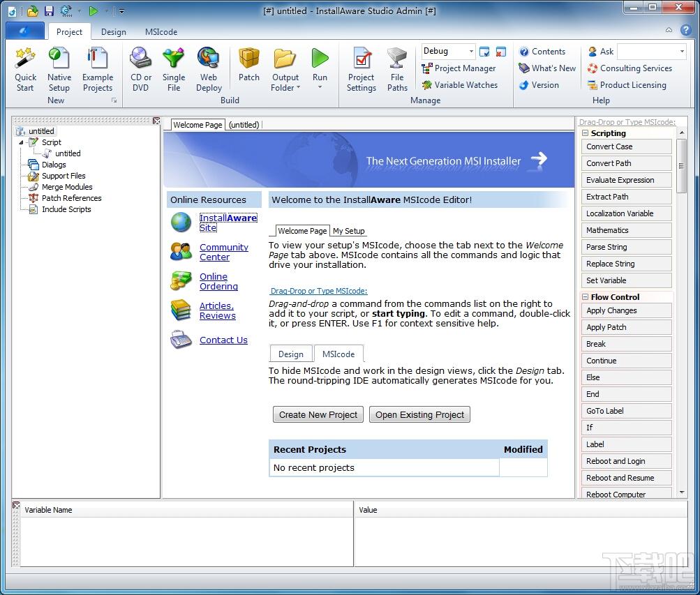The image size is (700, 595).
Task: Select Support Files in the project tree
Action: (x=63, y=176)
